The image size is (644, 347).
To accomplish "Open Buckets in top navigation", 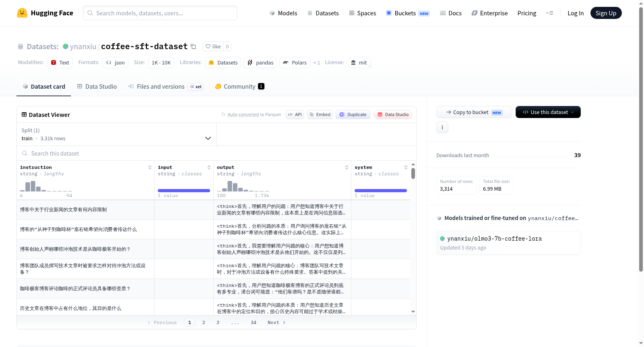I will pos(408,13).
